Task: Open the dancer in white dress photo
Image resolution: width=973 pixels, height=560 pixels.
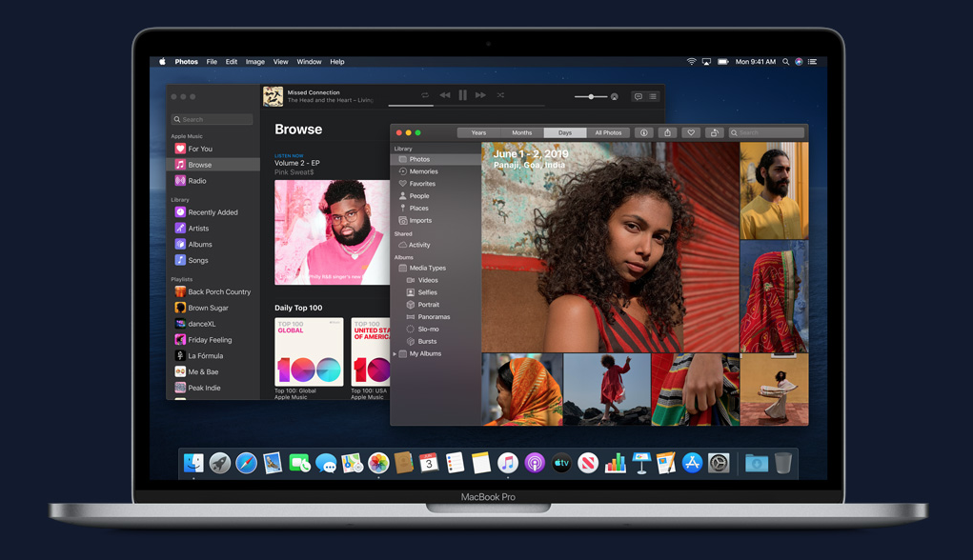Action: click(775, 390)
